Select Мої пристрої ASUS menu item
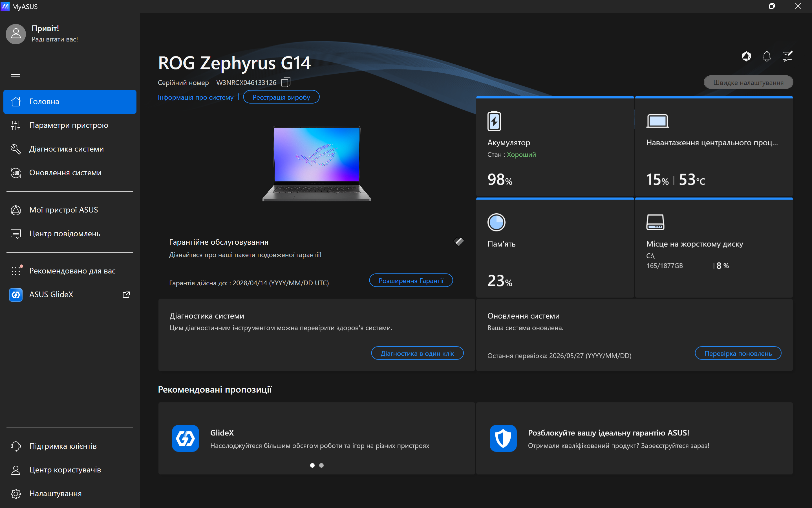Screen dimensions: 812x508 (x=70, y=210)
